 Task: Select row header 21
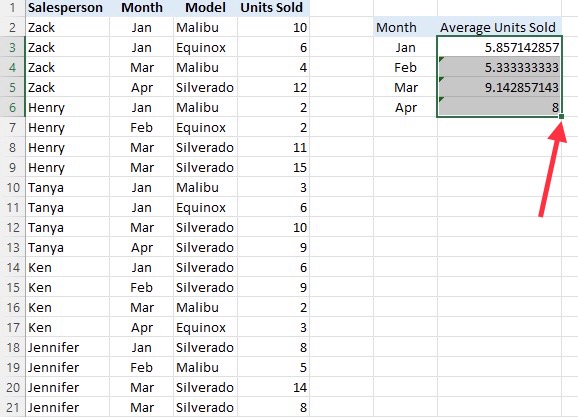(x=13, y=407)
